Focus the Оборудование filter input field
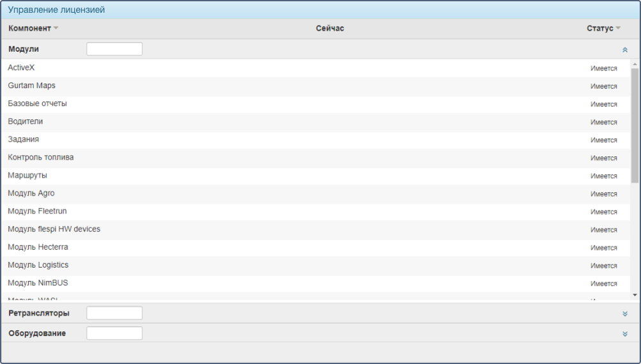The image size is (641, 364). coord(114,333)
